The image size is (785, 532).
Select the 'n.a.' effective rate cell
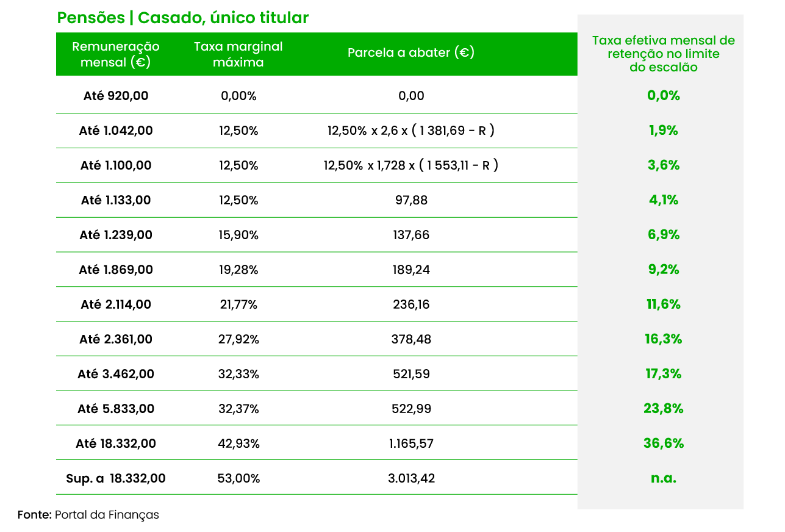click(664, 478)
